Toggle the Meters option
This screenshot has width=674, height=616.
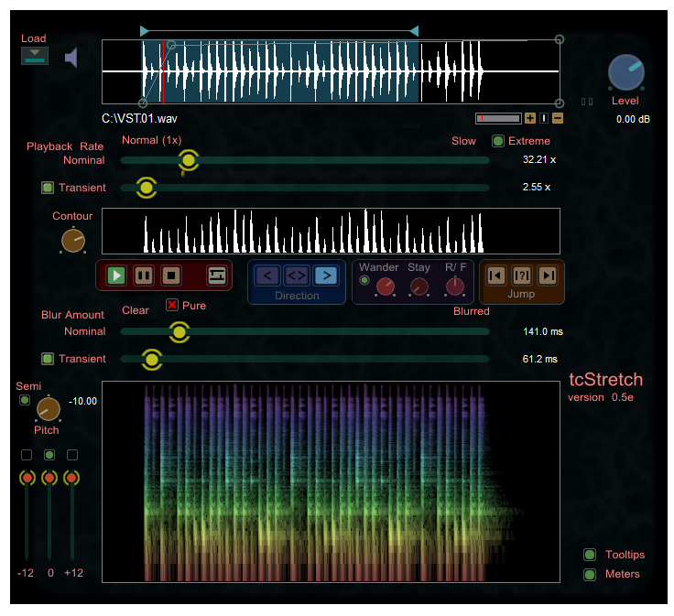coord(590,574)
